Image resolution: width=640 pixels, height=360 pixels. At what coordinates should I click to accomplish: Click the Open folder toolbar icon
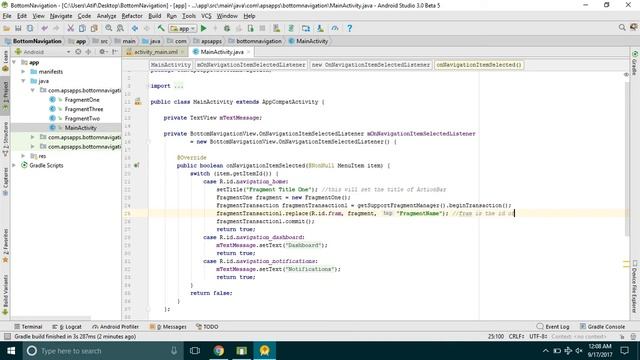[7, 28]
